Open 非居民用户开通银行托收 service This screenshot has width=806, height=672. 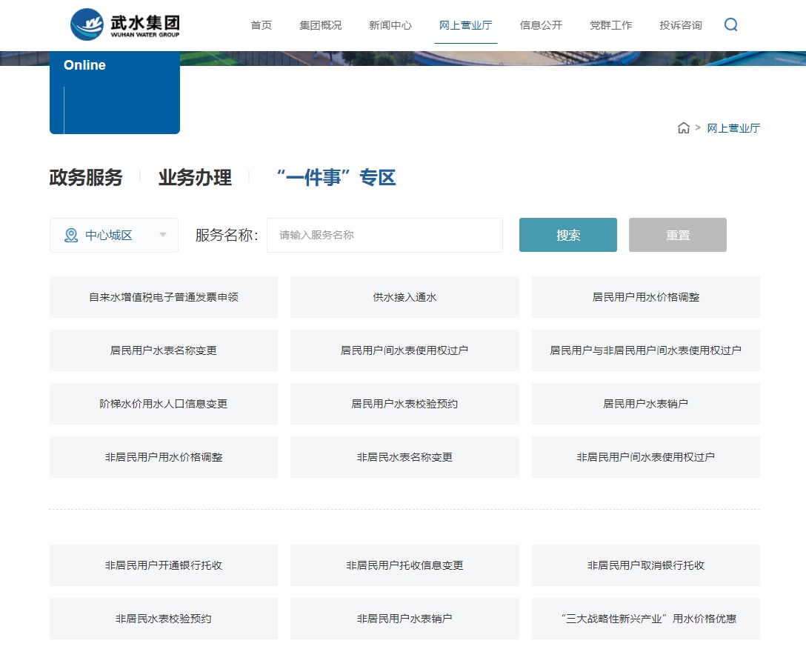163,565
